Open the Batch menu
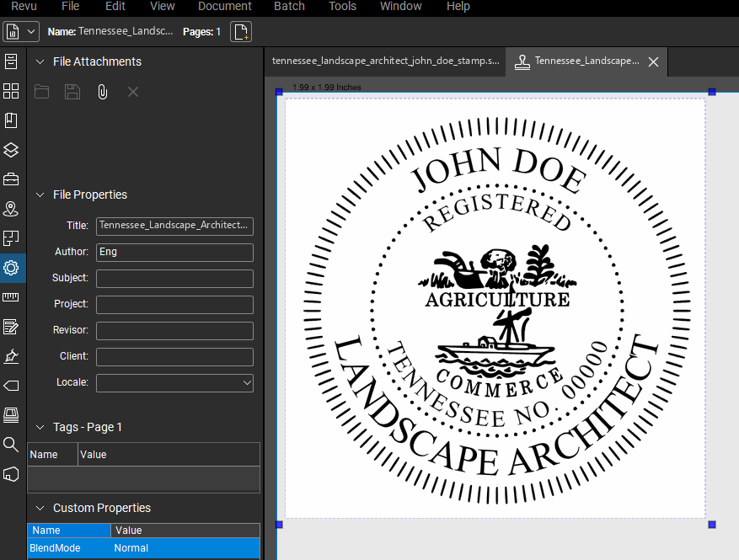Screen dimensions: 739x560 click(x=289, y=6)
